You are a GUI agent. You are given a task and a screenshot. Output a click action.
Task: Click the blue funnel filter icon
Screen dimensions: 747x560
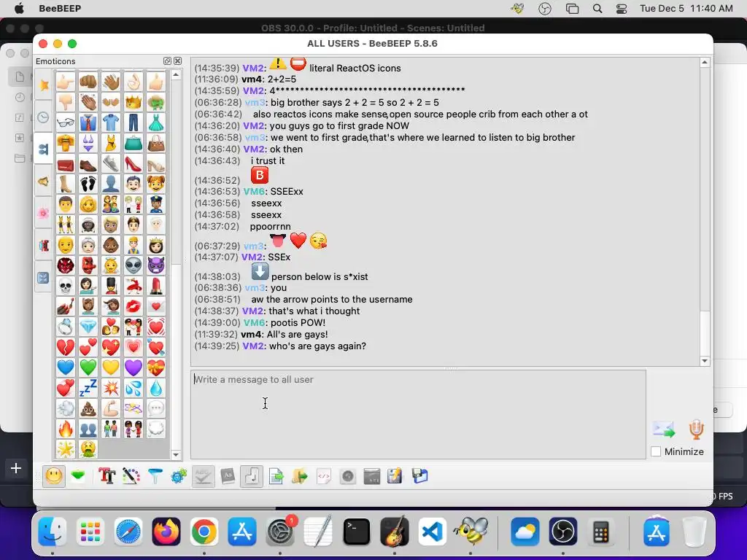coord(155,475)
